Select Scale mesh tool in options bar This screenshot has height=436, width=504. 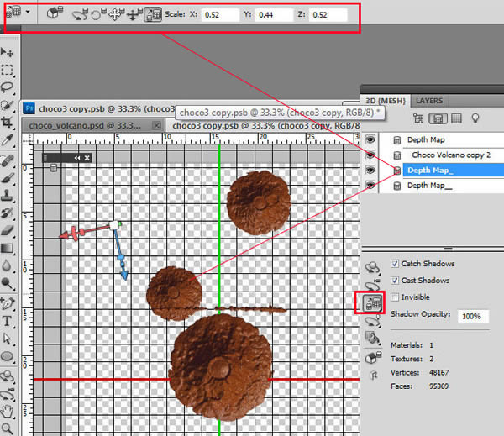153,14
